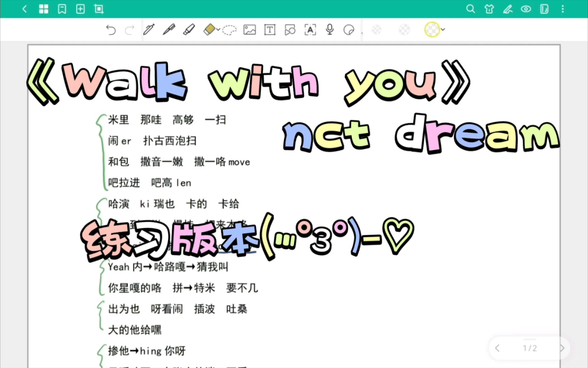Select the shapes tool
The image size is (588, 368).
click(x=290, y=30)
